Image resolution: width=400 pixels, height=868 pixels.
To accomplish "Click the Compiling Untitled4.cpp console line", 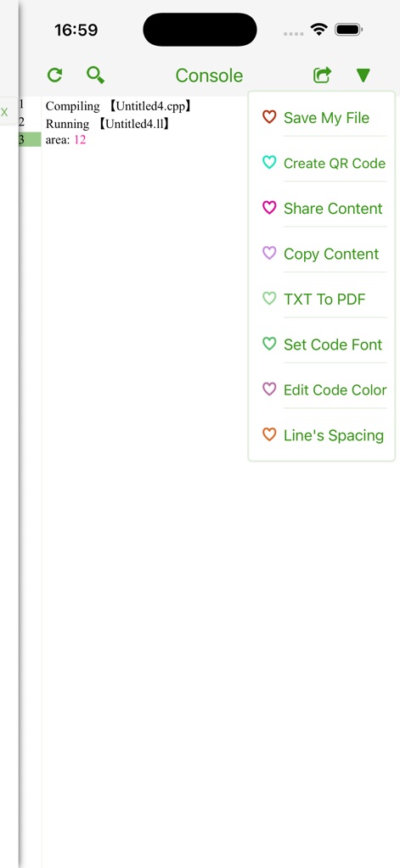I will click(119, 106).
